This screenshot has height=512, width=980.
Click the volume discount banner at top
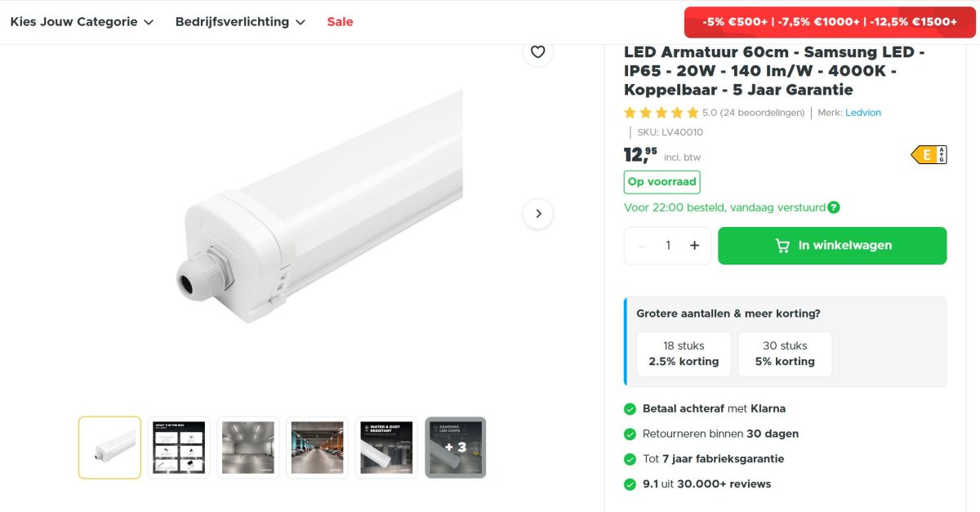click(x=829, y=22)
